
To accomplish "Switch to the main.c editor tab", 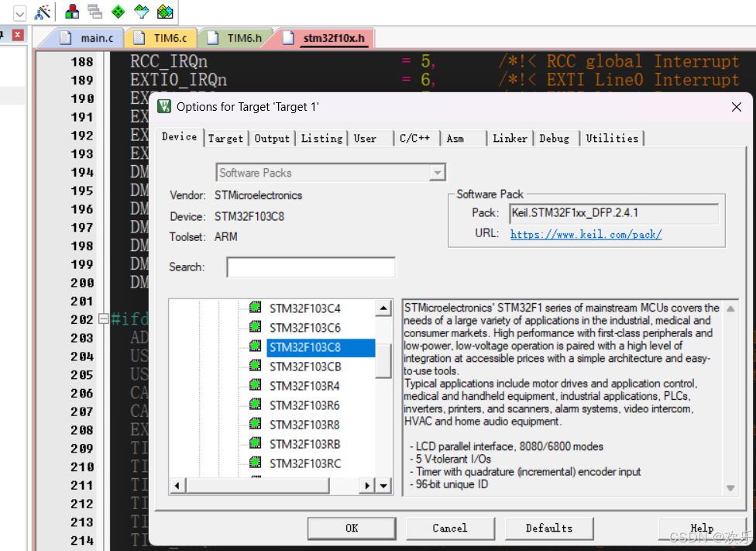I will point(87,38).
